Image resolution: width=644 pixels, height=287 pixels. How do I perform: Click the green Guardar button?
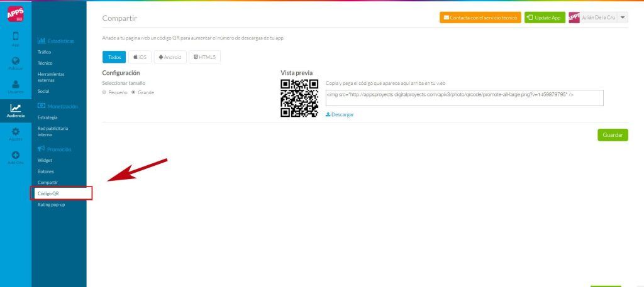[x=613, y=135]
